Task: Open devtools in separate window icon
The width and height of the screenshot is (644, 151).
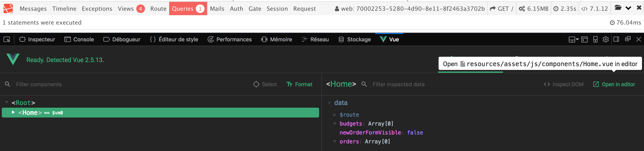Action: coord(628,39)
